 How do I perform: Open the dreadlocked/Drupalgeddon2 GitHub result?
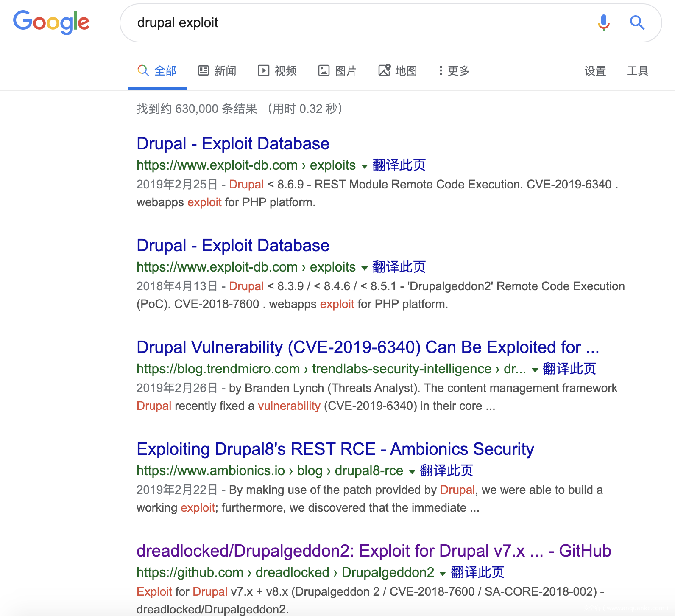(374, 551)
